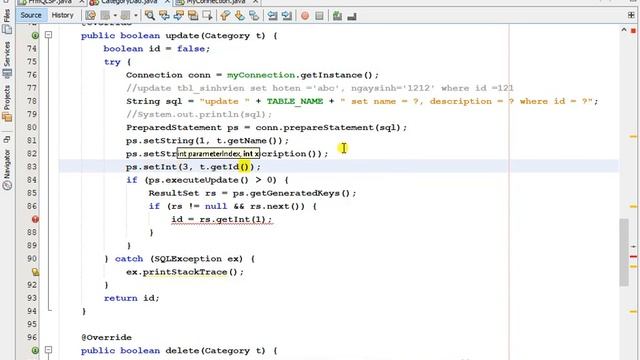Go to previous bookmark
This screenshot has width=640, height=360.
(x=225, y=16)
